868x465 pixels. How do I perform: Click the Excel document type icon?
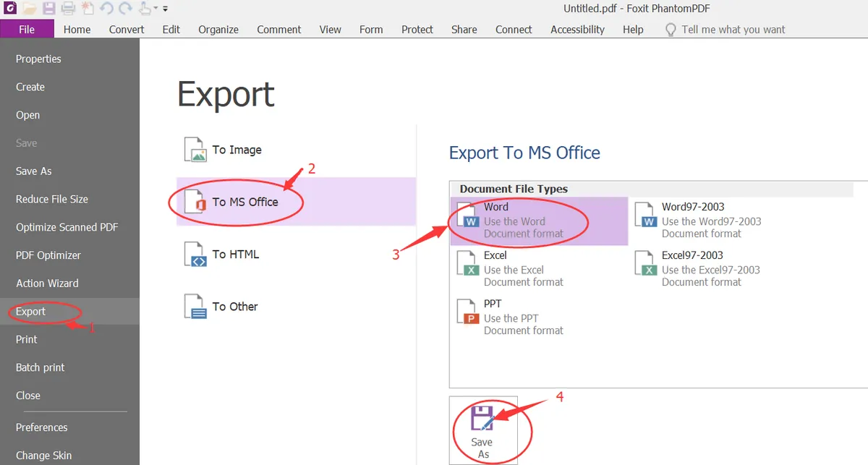tap(468, 263)
